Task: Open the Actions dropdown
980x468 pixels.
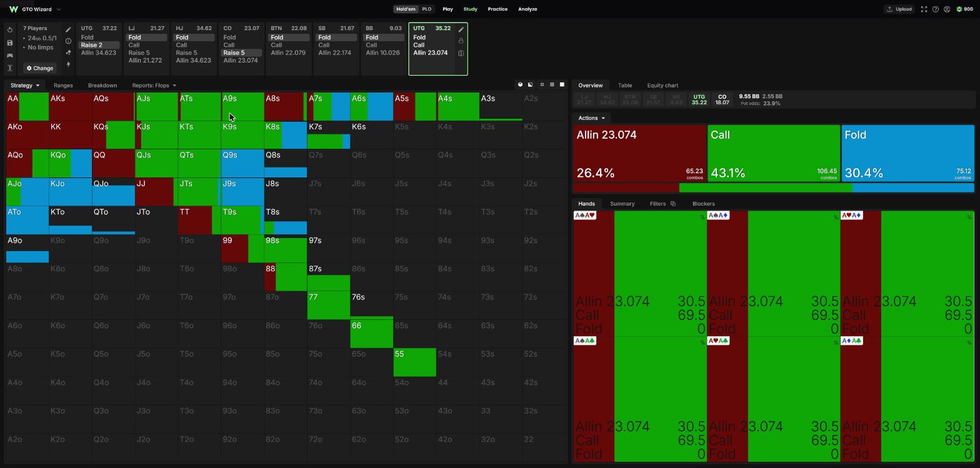Action: (591, 118)
